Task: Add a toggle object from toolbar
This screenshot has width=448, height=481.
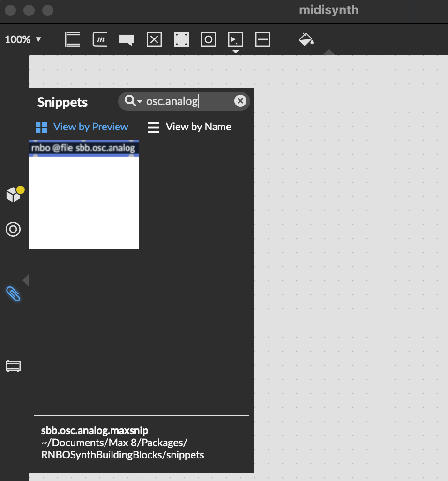Action: click(x=154, y=39)
